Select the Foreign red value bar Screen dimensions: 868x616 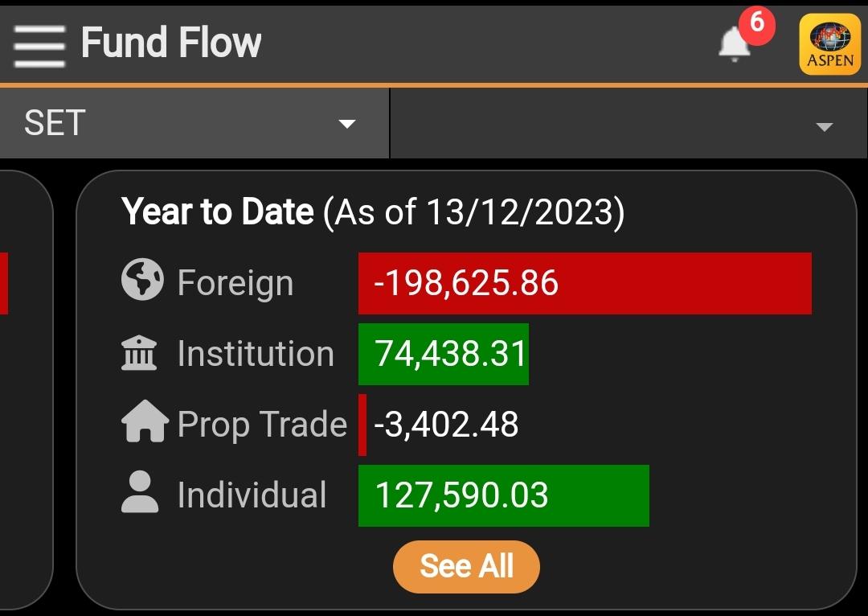point(584,283)
